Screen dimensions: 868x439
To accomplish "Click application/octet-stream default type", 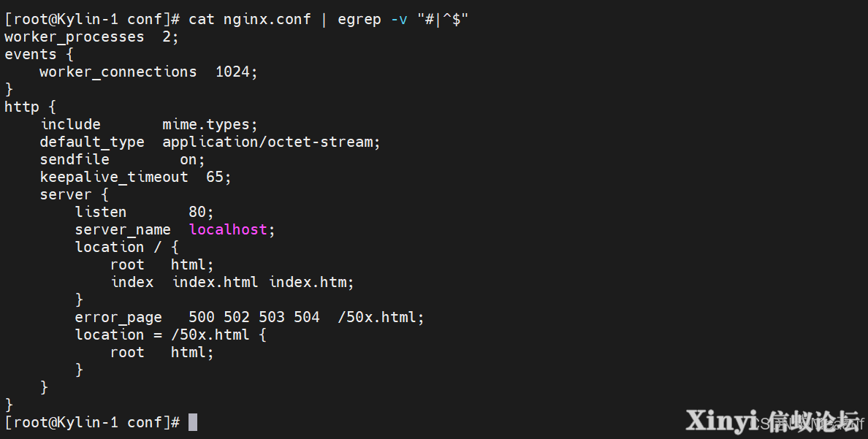I will coord(271,142).
